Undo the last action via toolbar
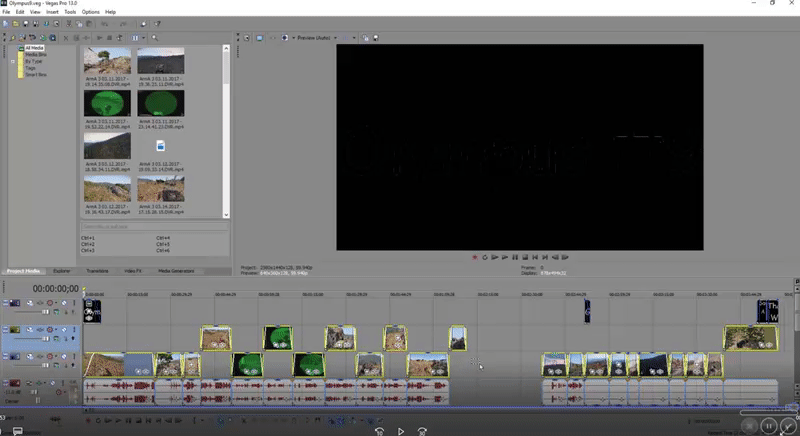Screen dimensions: 800x436 (x=105, y=23)
